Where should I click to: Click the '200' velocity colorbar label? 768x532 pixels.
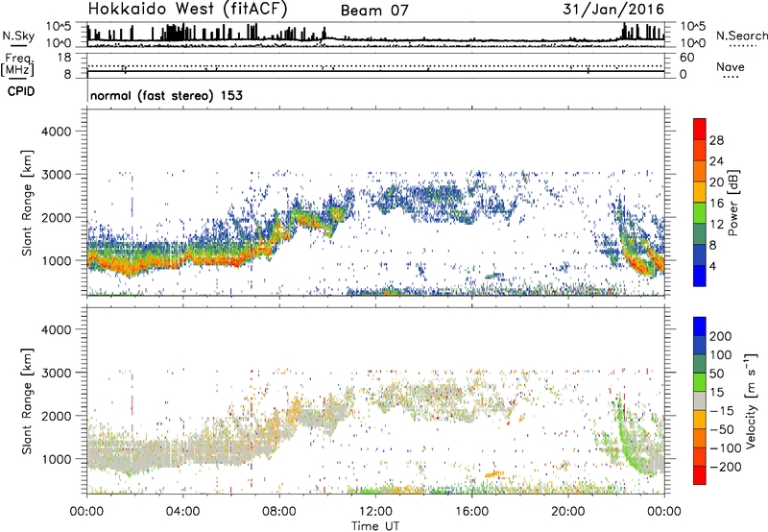[721, 336]
